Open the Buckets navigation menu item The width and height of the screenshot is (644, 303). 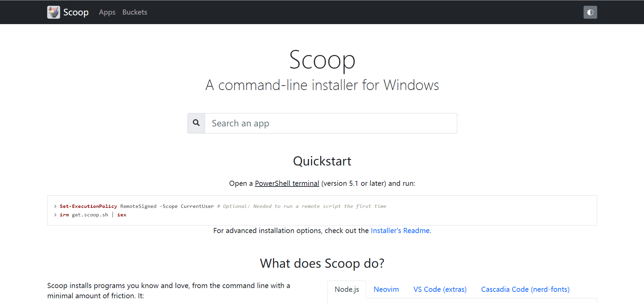[135, 12]
